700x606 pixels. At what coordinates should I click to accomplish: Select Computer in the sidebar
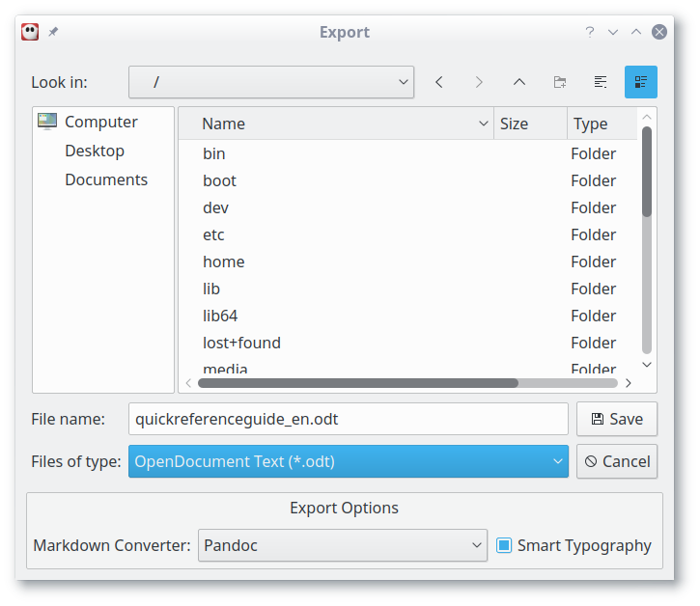[x=100, y=122]
